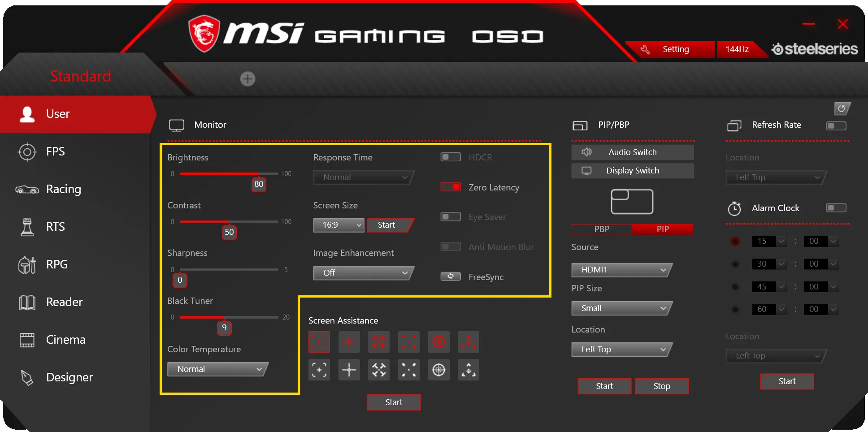Switch to the RTS mode

[75, 227]
